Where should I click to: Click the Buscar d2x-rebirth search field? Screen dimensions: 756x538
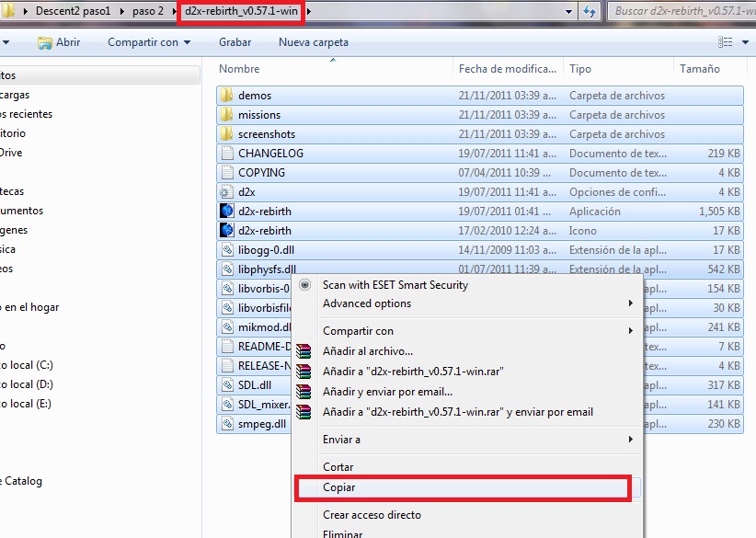(x=682, y=11)
